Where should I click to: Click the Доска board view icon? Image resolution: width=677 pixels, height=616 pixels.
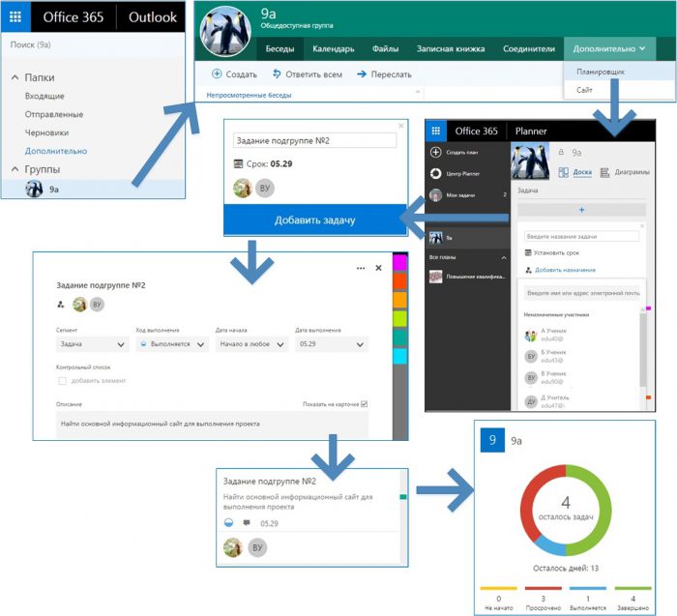pyautogui.click(x=563, y=173)
